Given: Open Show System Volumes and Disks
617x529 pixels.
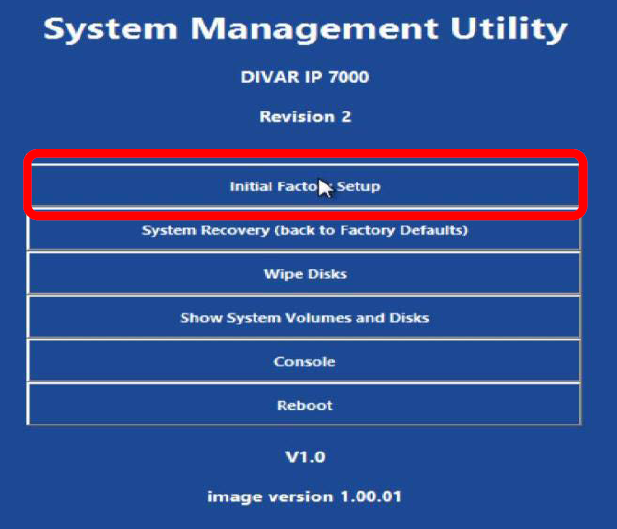Looking at the screenshot, I should pyautogui.click(x=305, y=318).
